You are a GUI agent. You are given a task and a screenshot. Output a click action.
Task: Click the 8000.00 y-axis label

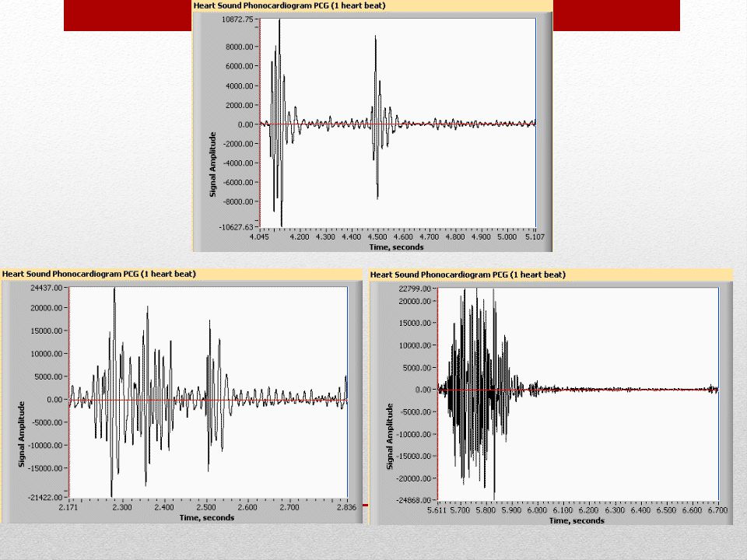tap(239, 47)
